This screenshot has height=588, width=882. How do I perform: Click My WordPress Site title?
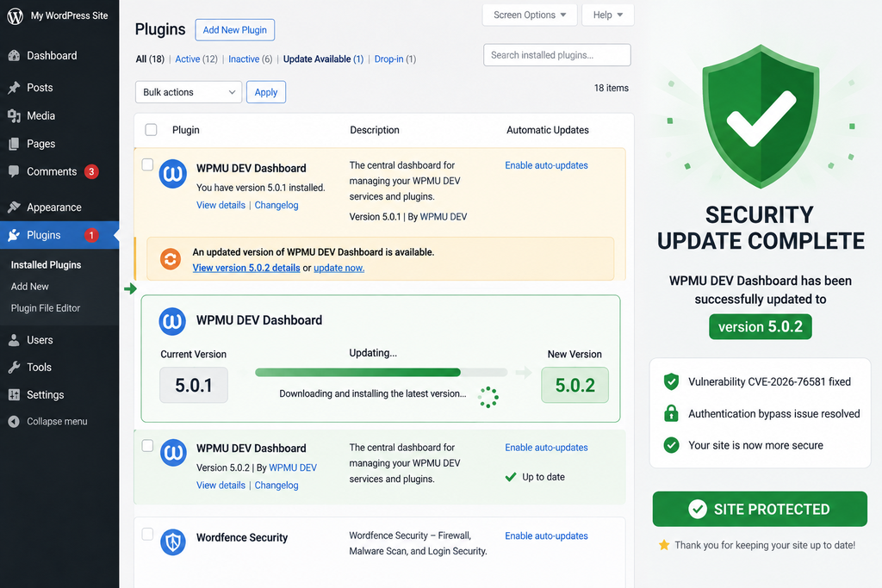[69, 15]
